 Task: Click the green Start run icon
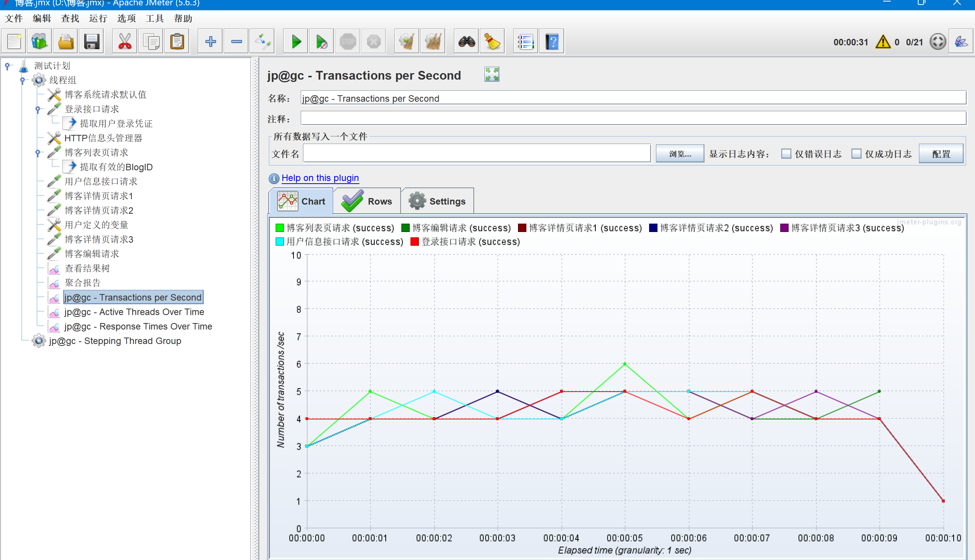coord(295,42)
